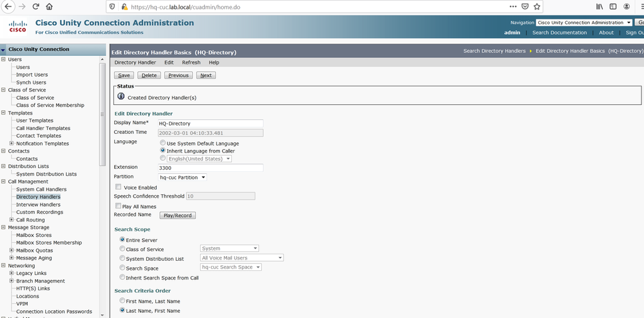Open the Firefox account icon
The image size is (644, 318).
pyautogui.click(x=627, y=6)
